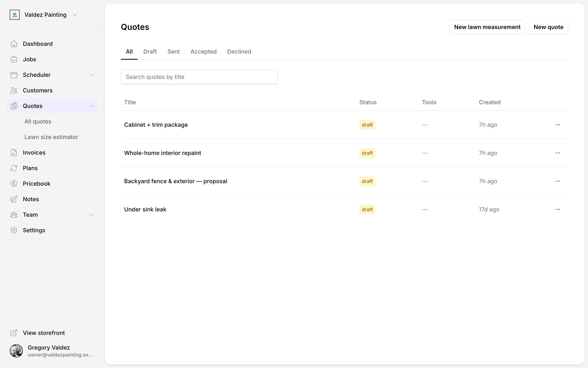Click draft badge on Under sink leak
Screen dimensions: 588x368
coord(367,210)
